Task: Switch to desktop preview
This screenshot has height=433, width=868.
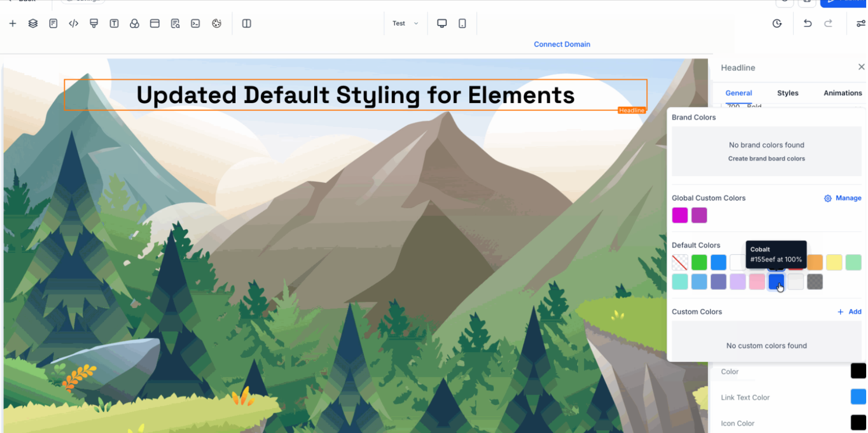Action: tap(442, 24)
